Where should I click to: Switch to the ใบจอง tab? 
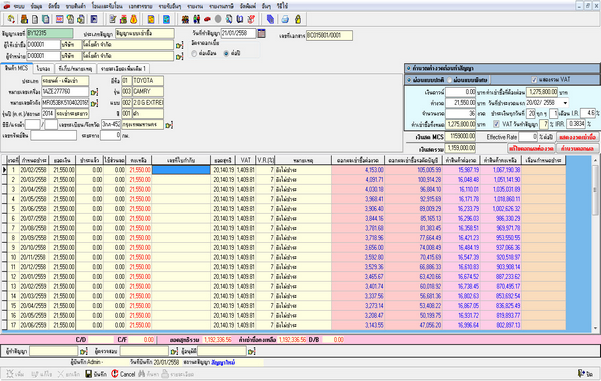click(43, 69)
